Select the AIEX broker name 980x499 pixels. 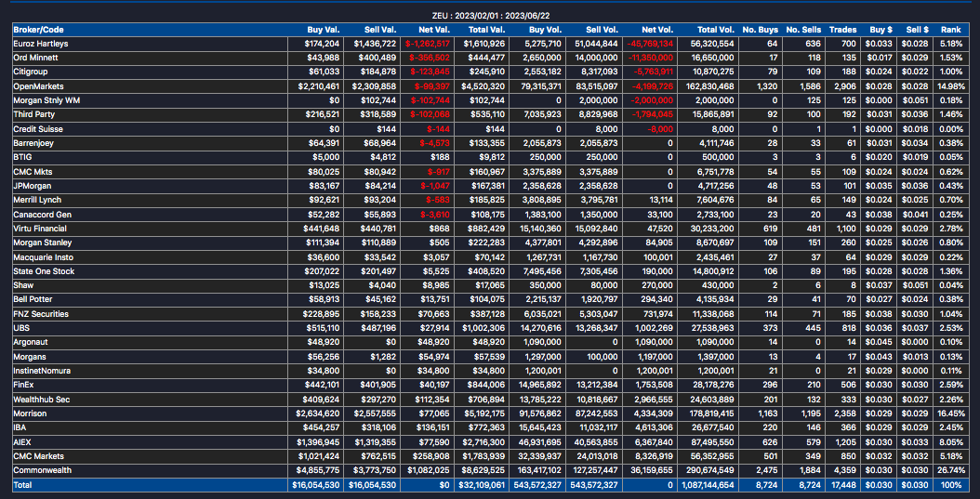coord(21,441)
